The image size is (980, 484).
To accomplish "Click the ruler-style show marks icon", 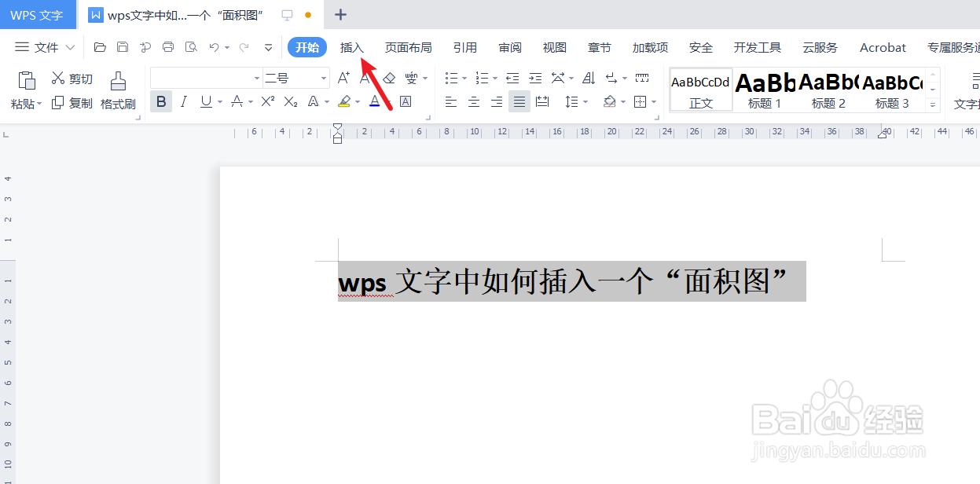I will click(642, 78).
